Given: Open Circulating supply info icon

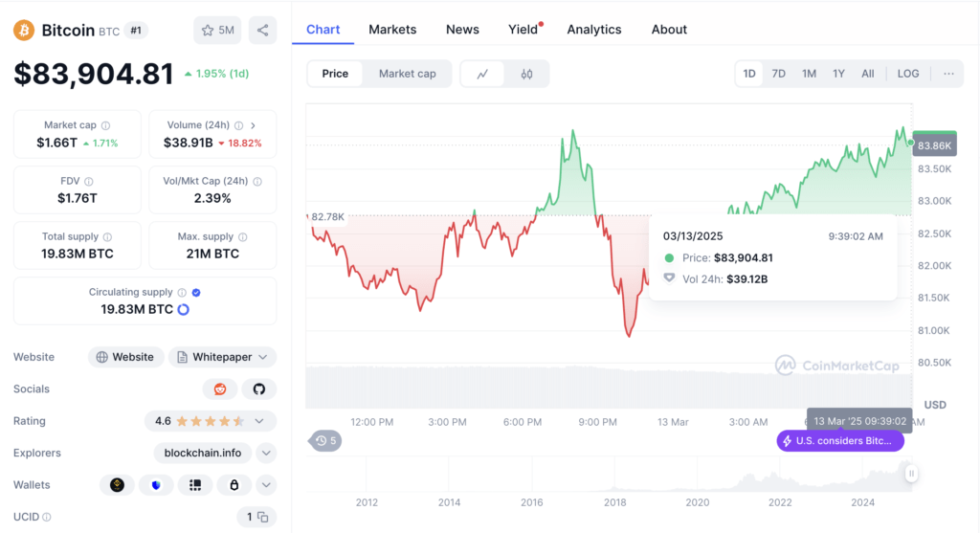Looking at the screenshot, I should [182, 293].
